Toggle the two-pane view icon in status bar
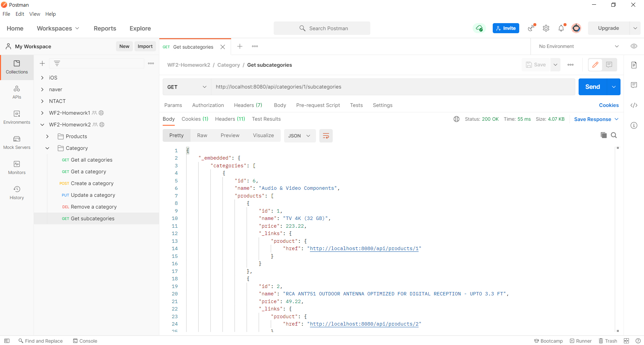Viewport: 644px width, 345px height. (x=626, y=341)
